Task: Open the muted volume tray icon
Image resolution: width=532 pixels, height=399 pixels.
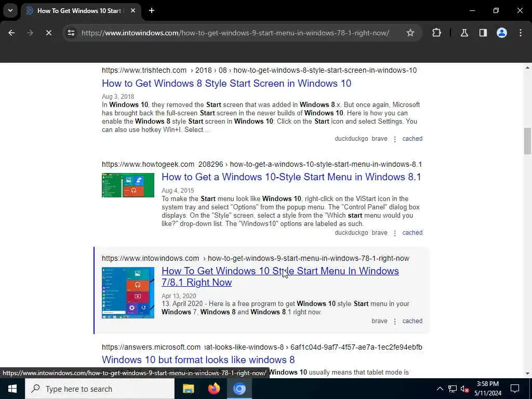Action: coord(464,389)
